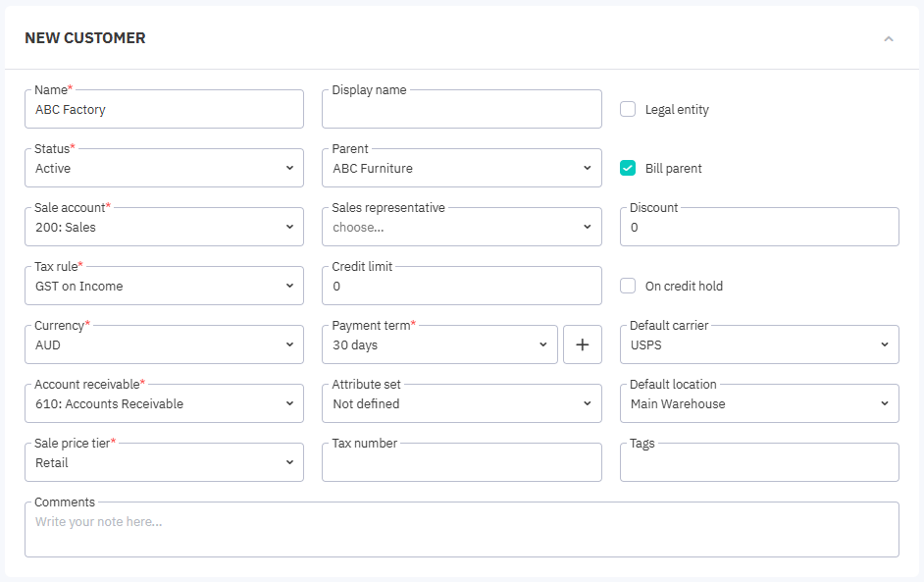Collapse the New Customer panel
This screenshot has width=924, height=582.
[889, 39]
